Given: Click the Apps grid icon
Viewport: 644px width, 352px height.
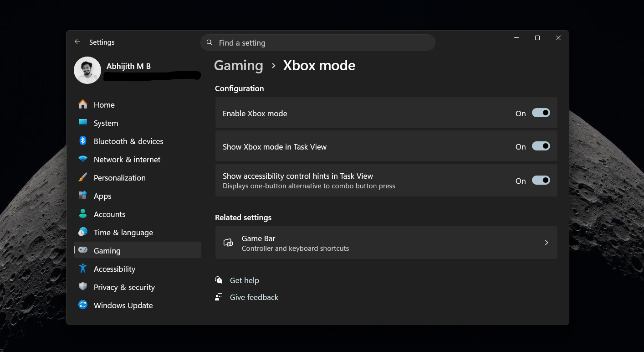Looking at the screenshot, I should (x=83, y=196).
